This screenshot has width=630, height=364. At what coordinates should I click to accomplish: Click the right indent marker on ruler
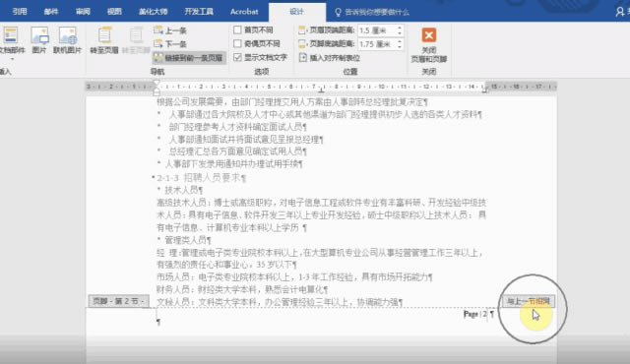[484, 90]
